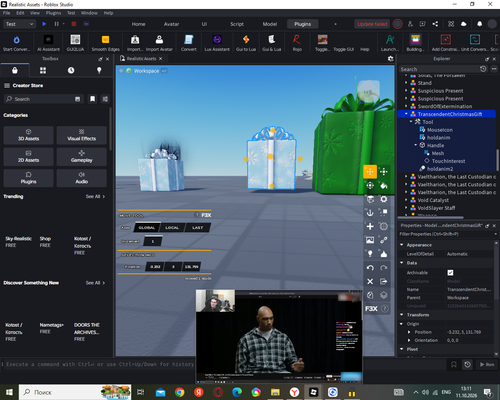Open Windows Start menu
The height and width of the screenshot is (400, 500).
(9, 392)
